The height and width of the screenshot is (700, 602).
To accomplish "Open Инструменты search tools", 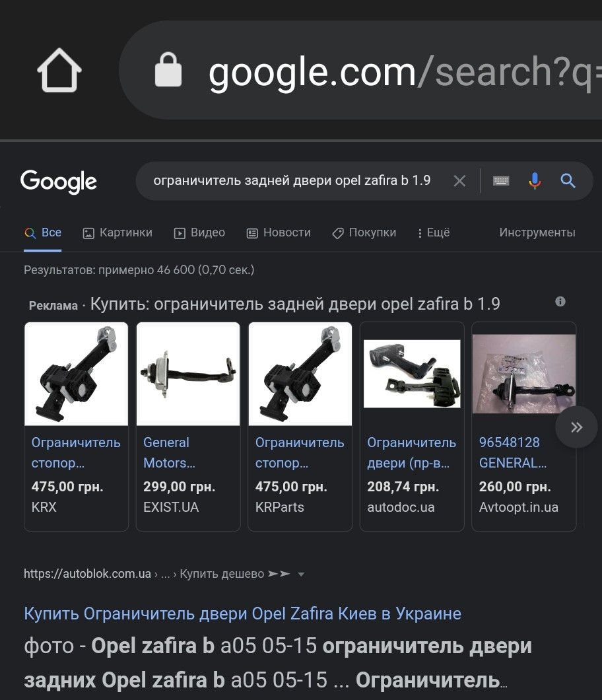I will click(537, 232).
